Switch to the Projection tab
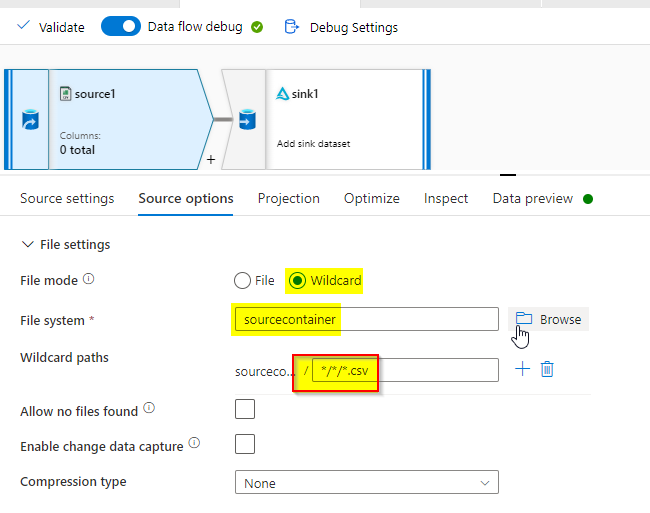 (289, 198)
